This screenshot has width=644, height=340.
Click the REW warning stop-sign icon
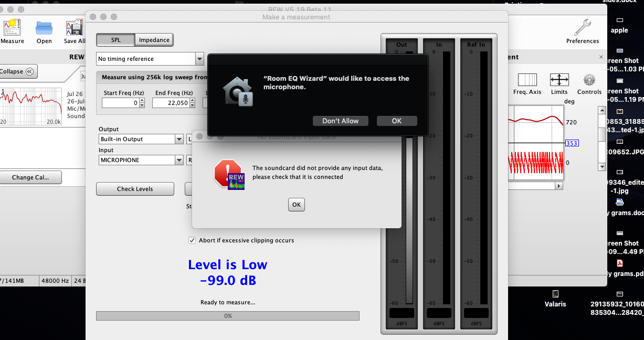point(228,174)
